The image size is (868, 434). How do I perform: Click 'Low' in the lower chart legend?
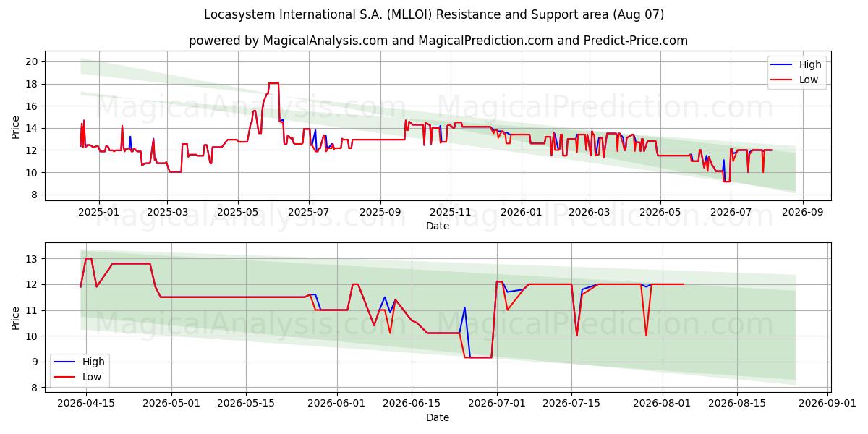[x=91, y=377]
